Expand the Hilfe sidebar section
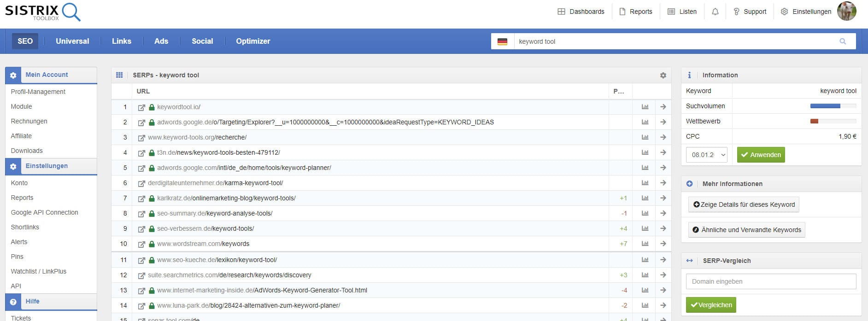 [x=51, y=302]
